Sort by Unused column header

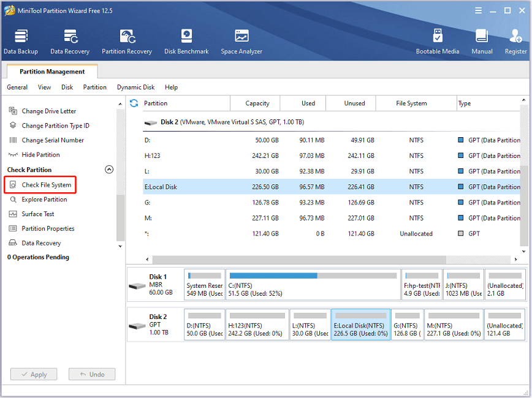coord(351,103)
